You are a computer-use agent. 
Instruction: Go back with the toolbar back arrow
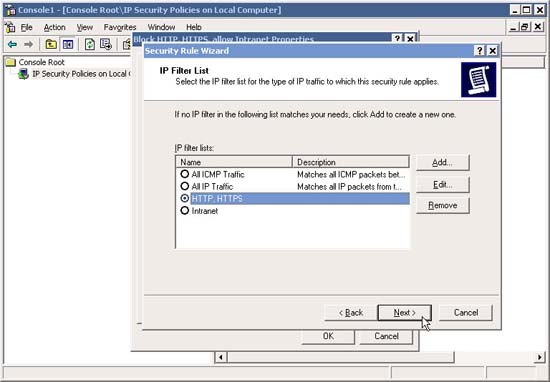coord(12,45)
